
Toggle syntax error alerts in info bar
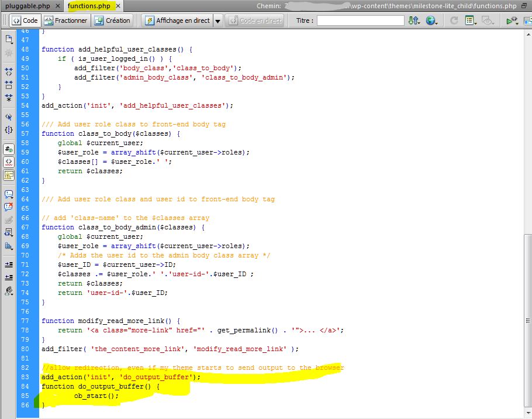[x=9, y=174]
